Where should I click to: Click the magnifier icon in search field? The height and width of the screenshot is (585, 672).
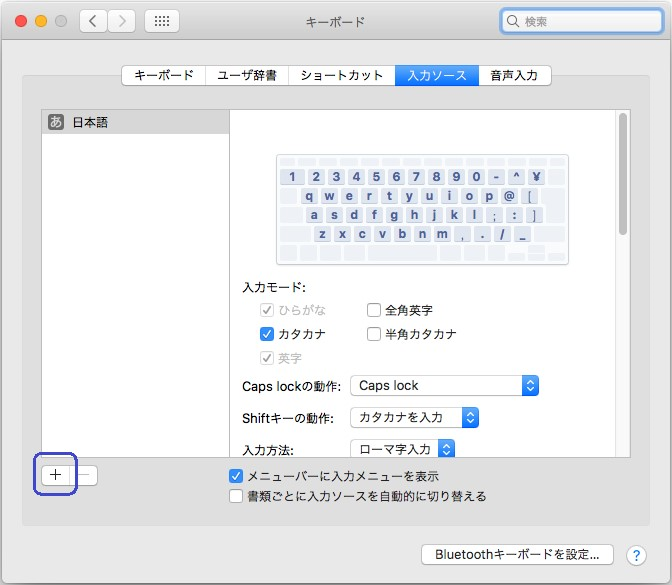point(513,21)
